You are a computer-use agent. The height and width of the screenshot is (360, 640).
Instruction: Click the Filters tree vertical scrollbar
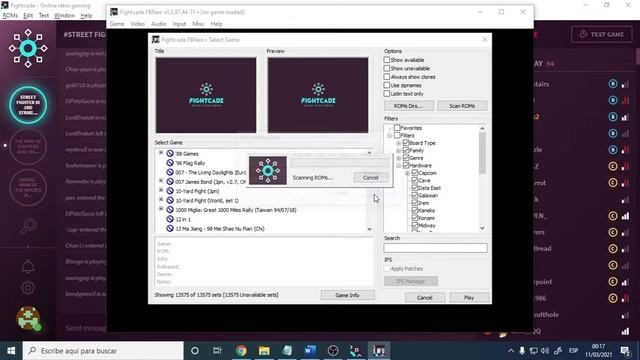point(482,178)
